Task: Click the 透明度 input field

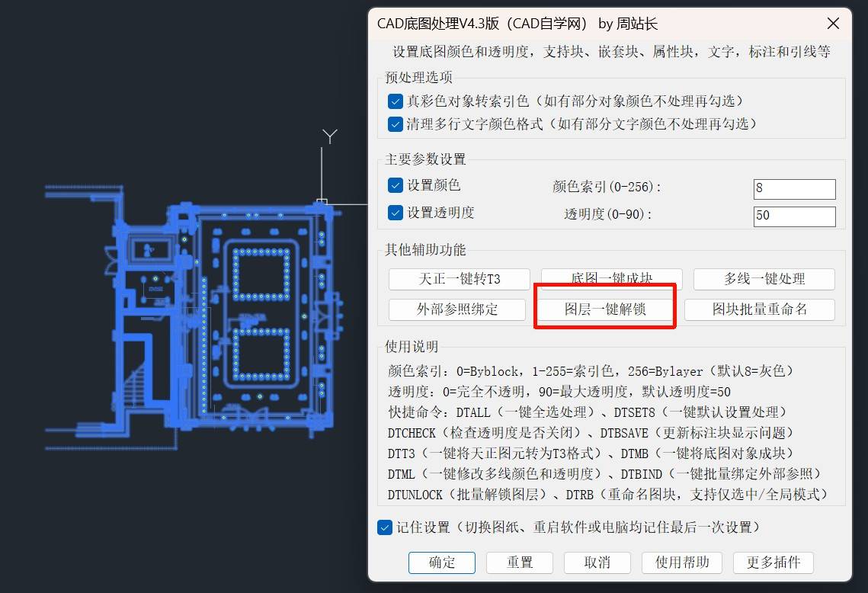Action: 794,216
